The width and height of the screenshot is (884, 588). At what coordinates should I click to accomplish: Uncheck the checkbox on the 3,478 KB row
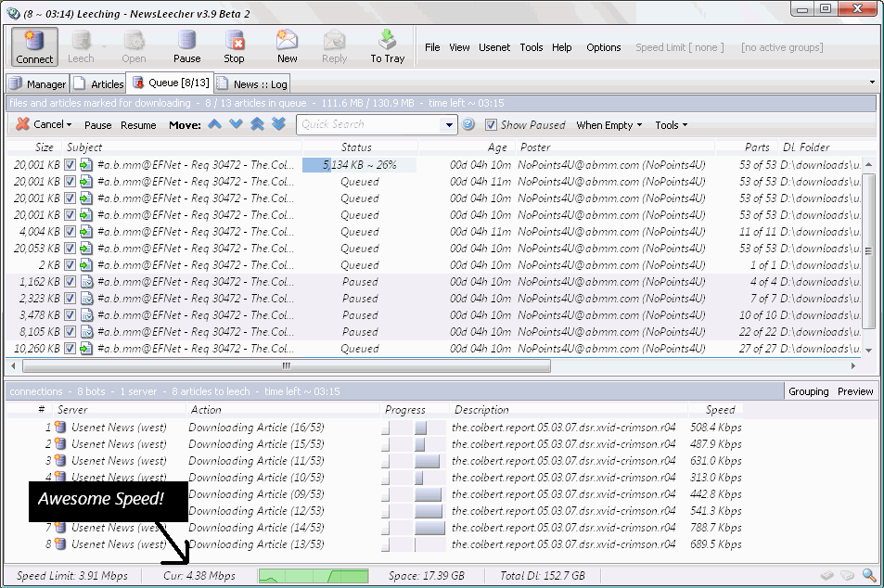pyautogui.click(x=70, y=315)
